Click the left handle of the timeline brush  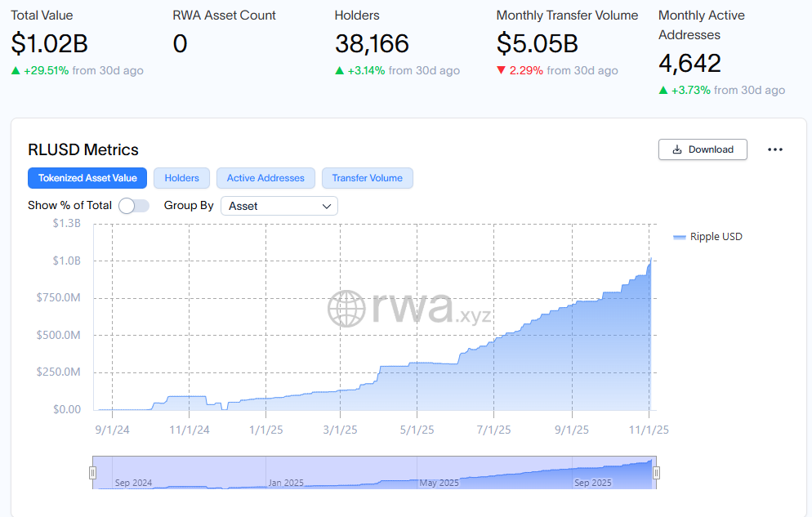93,472
